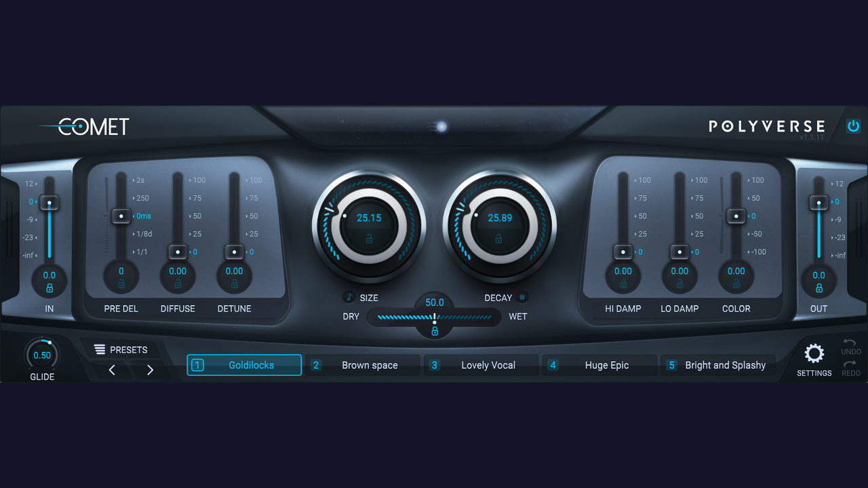Viewport: 868px width, 488px height.
Task: Click the dry/wet value 50.0
Action: [x=435, y=303]
